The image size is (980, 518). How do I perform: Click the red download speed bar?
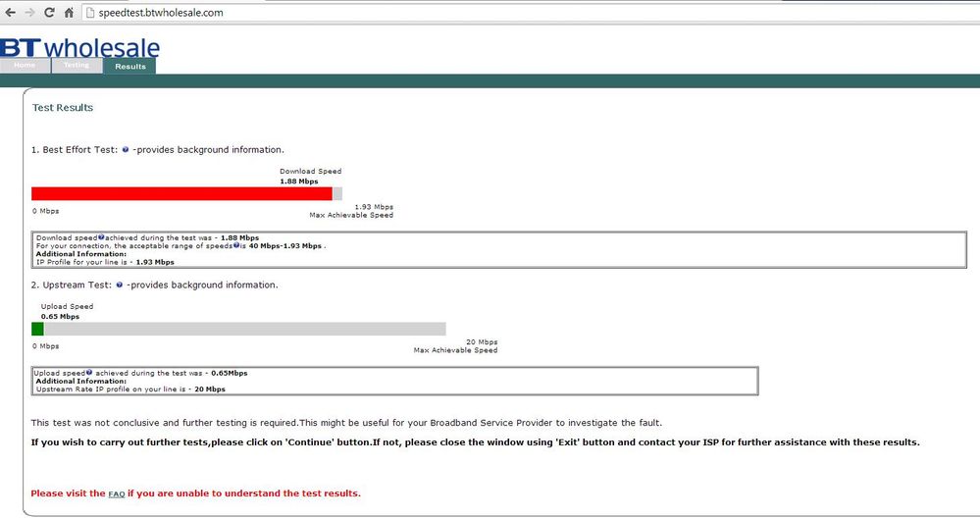(181, 193)
